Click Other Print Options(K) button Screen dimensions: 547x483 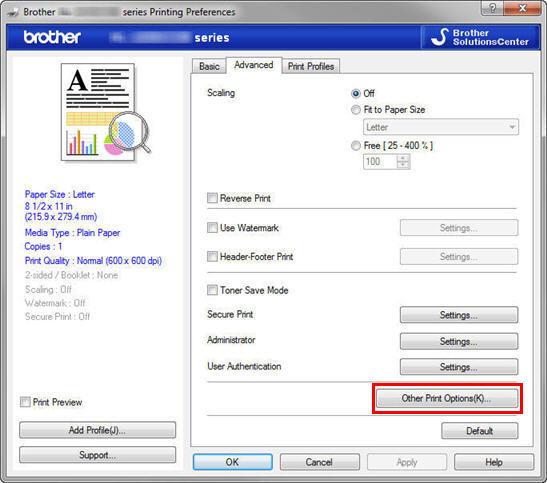447,398
